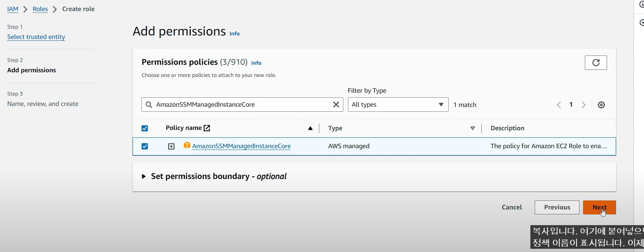Open the Filter by Type dropdown
The image size is (644, 252).
pyautogui.click(x=398, y=105)
